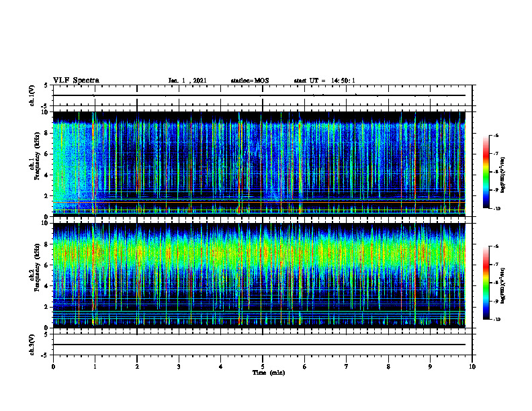532x411 pixels.
Task: Click the "VLF Spectra" title text
Action: [x=76, y=81]
